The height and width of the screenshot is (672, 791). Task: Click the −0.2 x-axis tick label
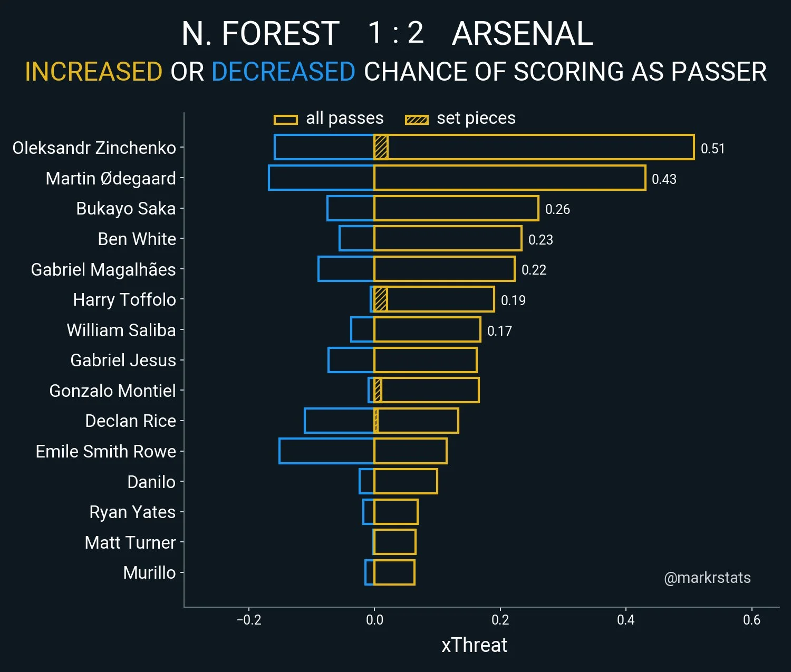249,620
